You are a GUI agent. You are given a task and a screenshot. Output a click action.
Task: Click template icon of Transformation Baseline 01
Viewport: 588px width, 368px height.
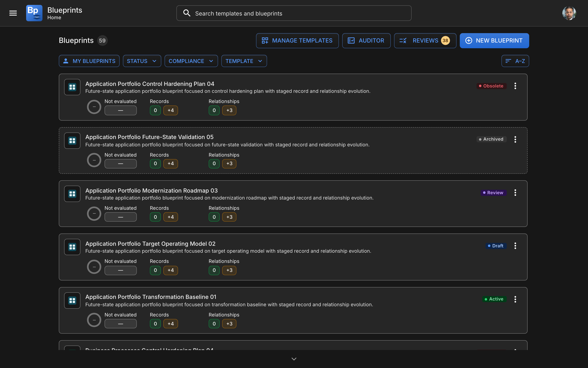[72, 300]
